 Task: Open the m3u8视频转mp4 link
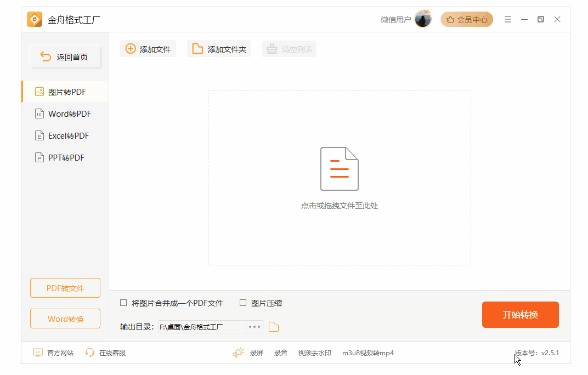(367, 353)
